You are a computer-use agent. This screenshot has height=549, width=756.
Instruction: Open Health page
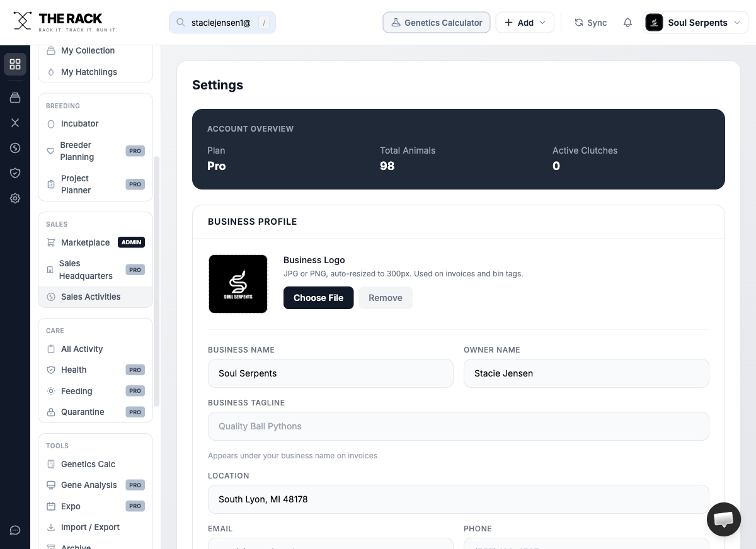[x=96, y=370]
